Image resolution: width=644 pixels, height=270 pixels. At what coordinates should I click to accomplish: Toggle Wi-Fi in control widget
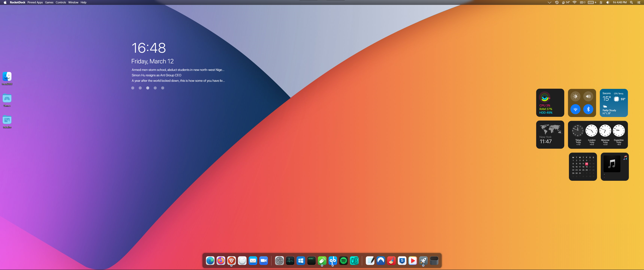click(x=575, y=109)
